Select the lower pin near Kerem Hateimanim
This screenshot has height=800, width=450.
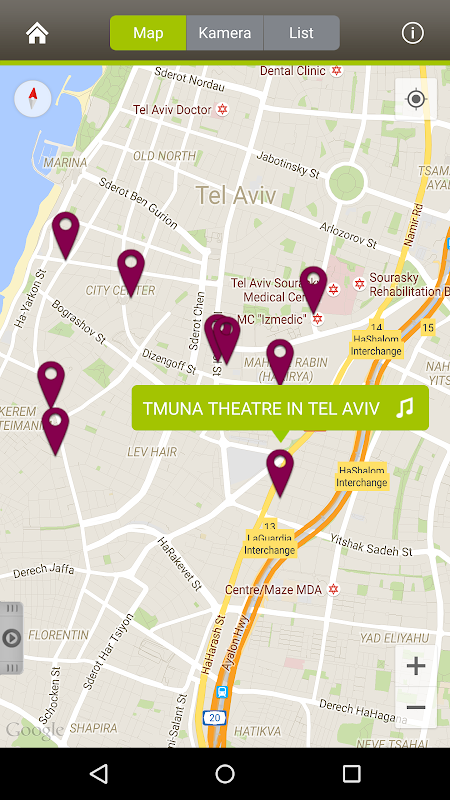pos(56,431)
